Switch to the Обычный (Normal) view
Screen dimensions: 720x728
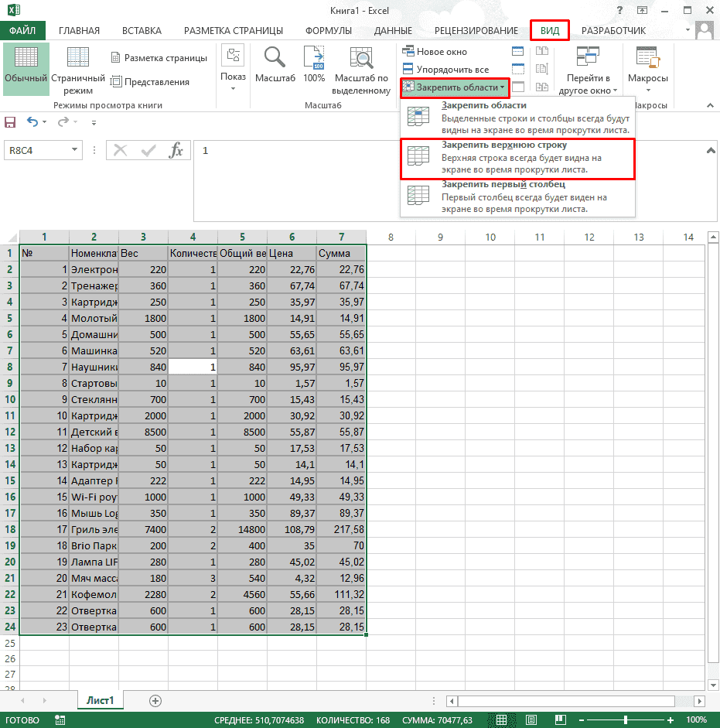pos(26,69)
